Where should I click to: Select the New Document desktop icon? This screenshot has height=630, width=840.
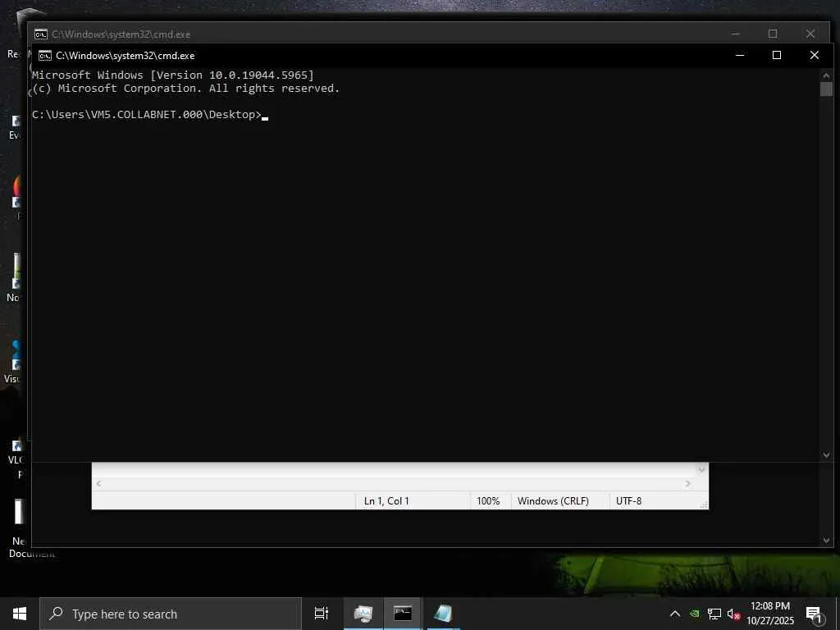tap(18, 529)
